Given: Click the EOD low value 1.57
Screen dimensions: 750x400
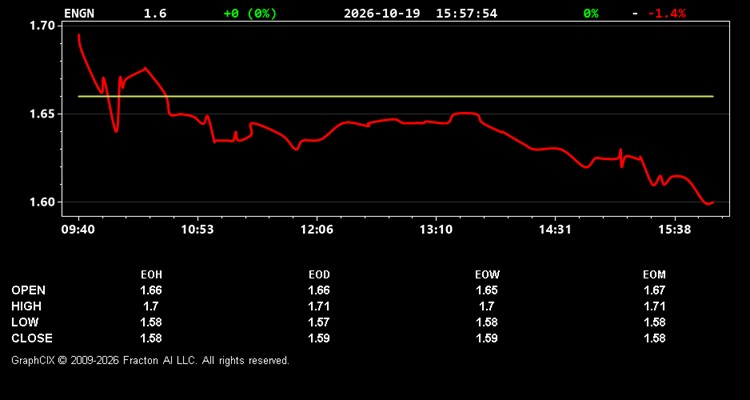Looking at the screenshot, I should tap(319, 322).
